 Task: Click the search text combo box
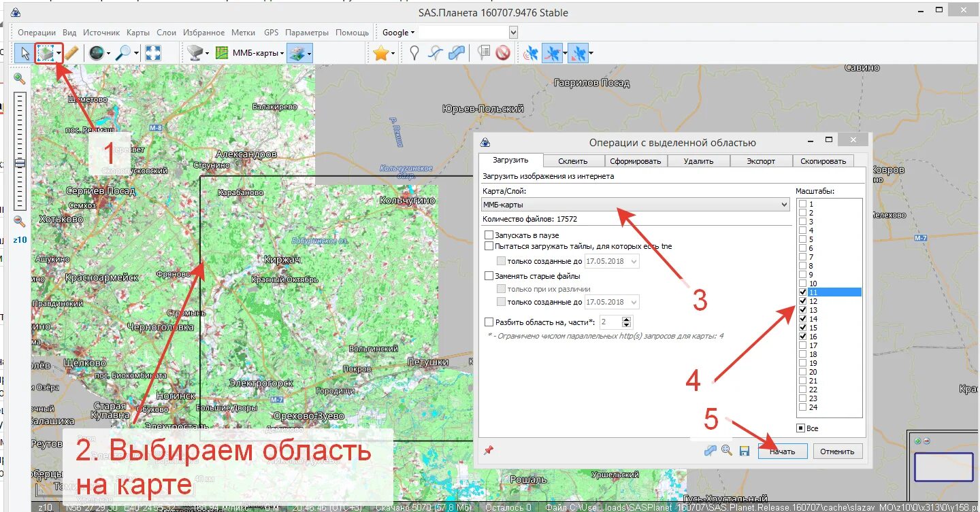click(x=468, y=32)
